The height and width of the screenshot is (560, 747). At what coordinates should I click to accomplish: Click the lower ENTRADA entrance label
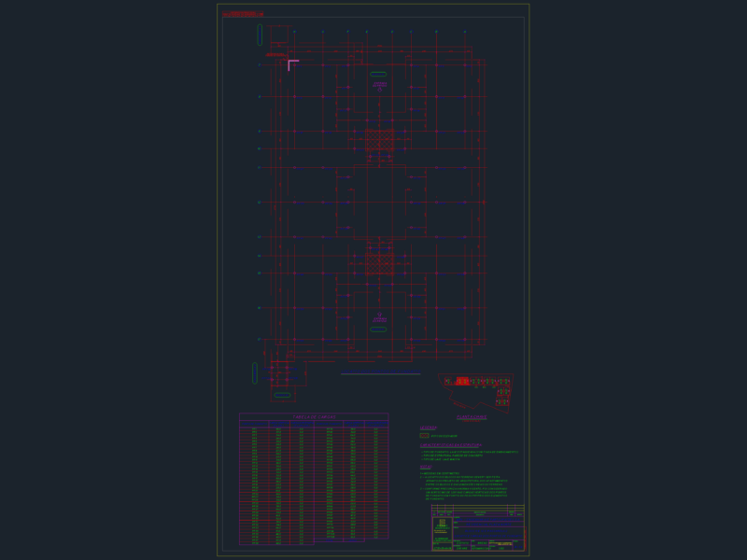380,320
